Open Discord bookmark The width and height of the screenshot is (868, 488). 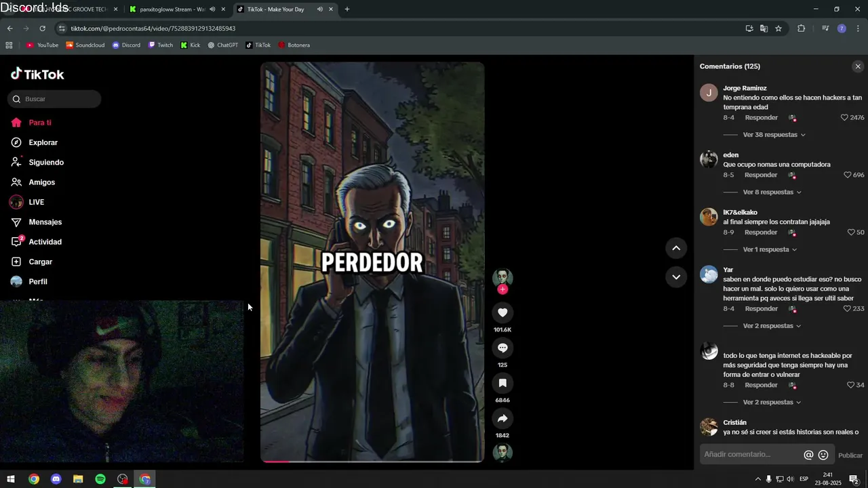point(126,45)
